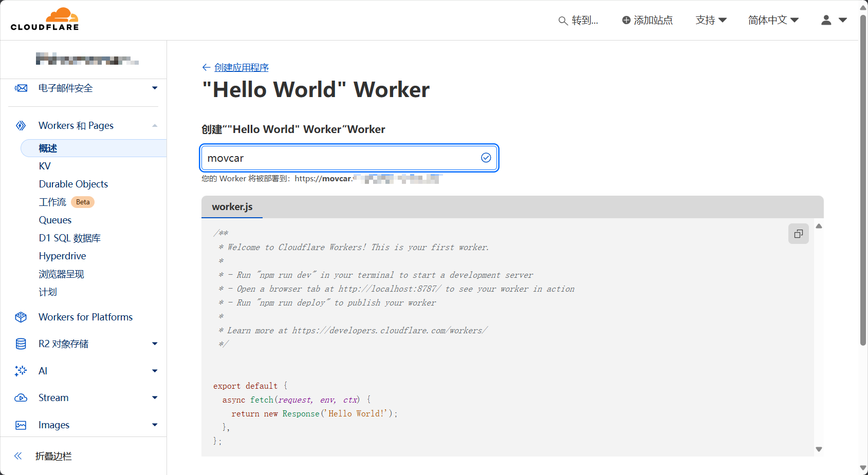Open D1 SQL 数据库 menu item

[69, 238]
